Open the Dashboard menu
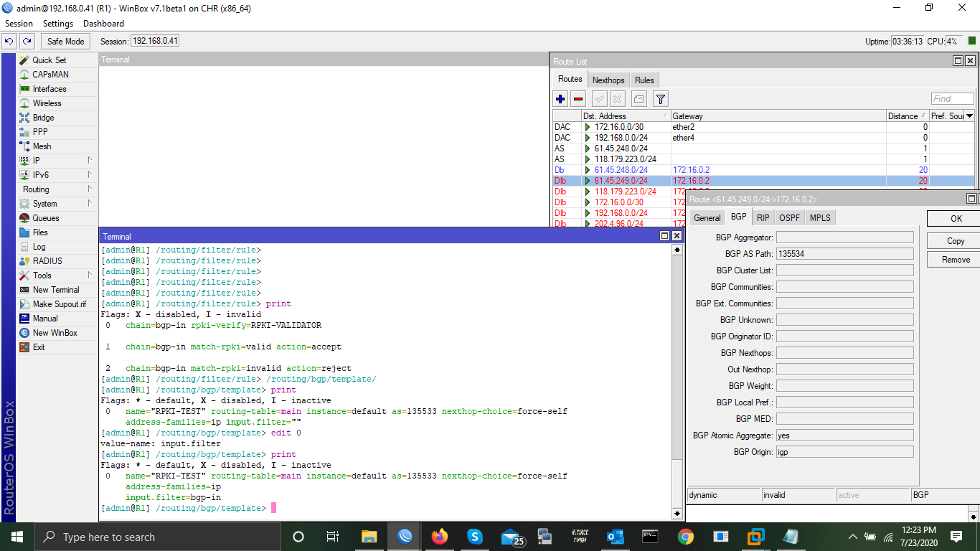 pyautogui.click(x=103, y=24)
